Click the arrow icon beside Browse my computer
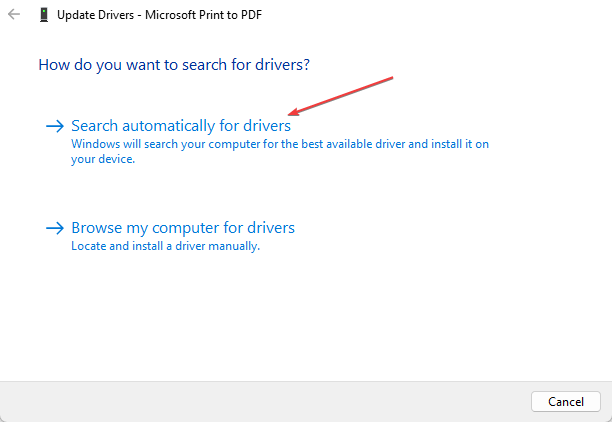Image resolution: width=612 pixels, height=422 pixels. 55,227
